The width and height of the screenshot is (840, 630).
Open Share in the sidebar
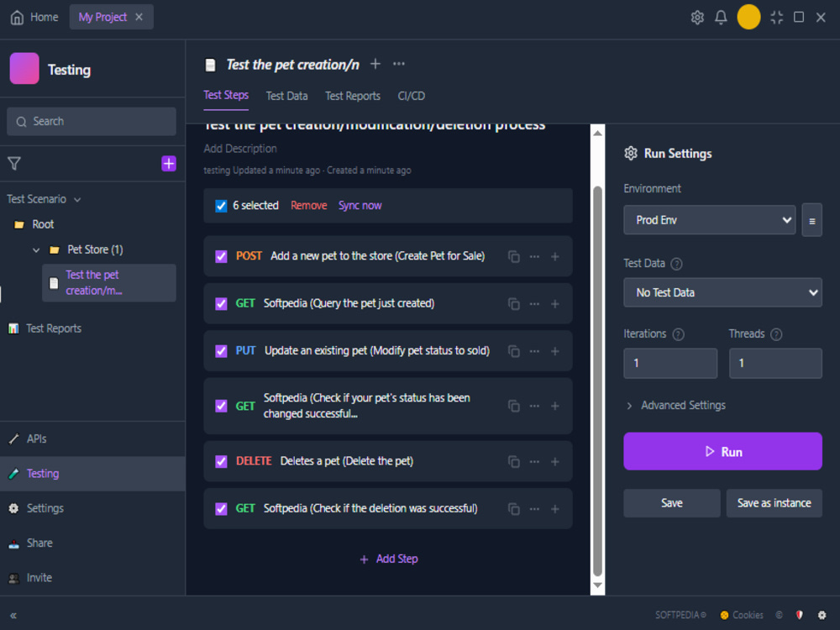(x=92, y=543)
